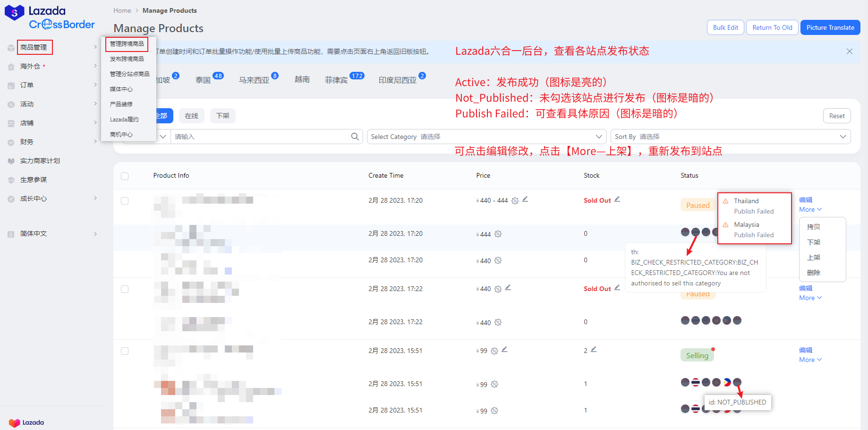868x430 pixels.
Task: Go to Home breadcrumb link
Action: (x=122, y=10)
